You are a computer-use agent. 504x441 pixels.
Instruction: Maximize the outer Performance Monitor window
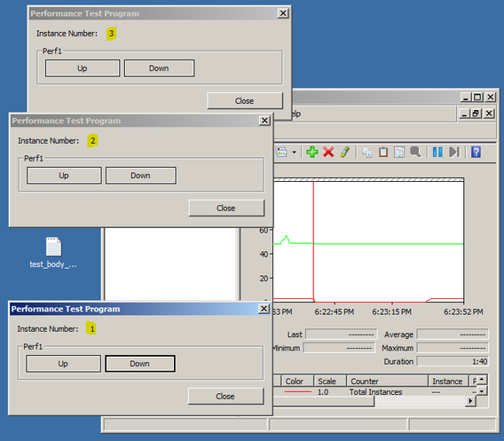(477, 97)
